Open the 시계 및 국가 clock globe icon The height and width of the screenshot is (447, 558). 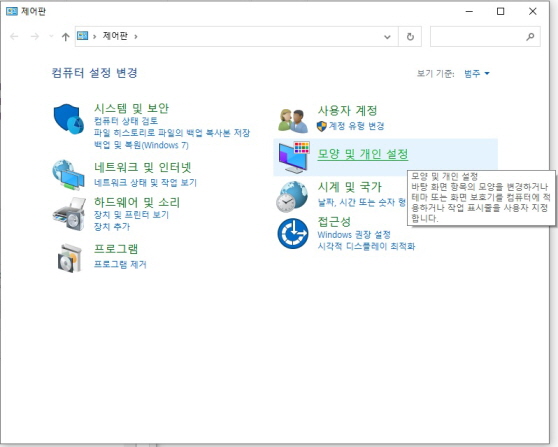pos(292,197)
